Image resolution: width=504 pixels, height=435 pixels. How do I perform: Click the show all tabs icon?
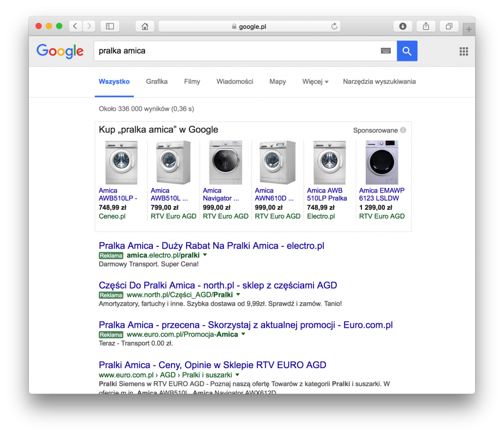(448, 26)
